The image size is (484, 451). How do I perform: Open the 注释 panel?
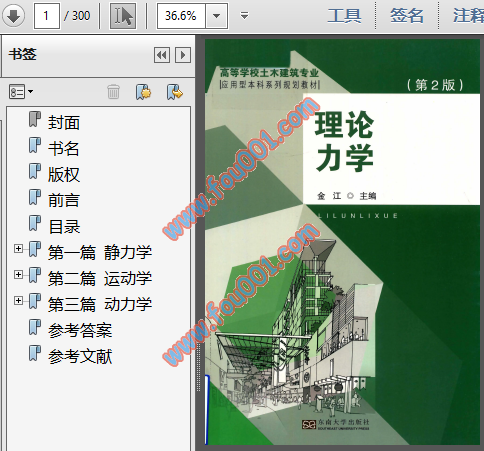coord(468,16)
